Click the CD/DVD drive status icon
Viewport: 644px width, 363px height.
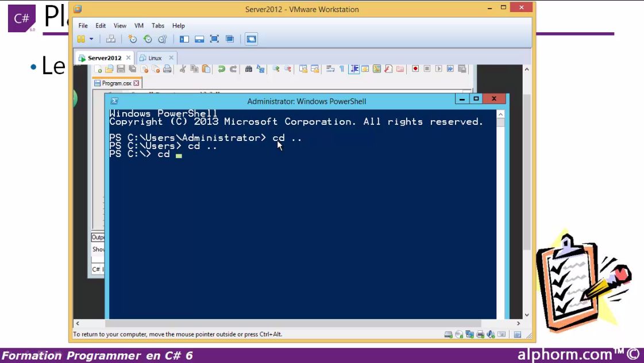(459, 335)
